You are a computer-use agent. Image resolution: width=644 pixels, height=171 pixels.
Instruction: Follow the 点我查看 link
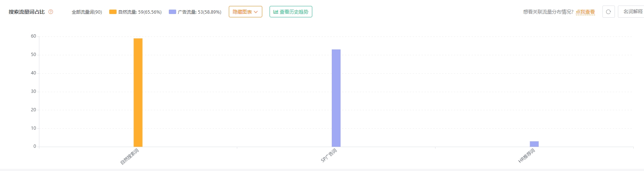pyautogui.click(x=585, y=12)
